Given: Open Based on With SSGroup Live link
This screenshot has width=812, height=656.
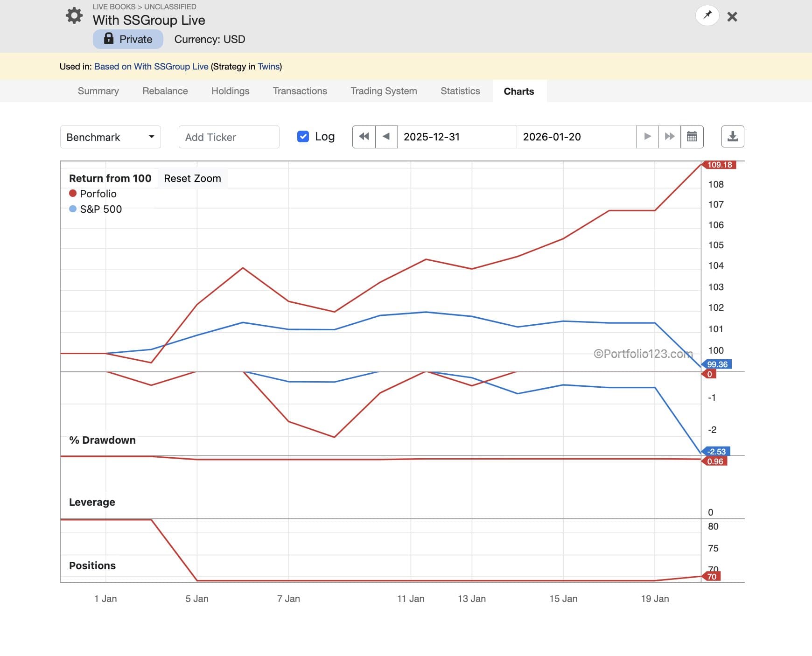Looking at the screenshot, I should [x=151, y=66].
